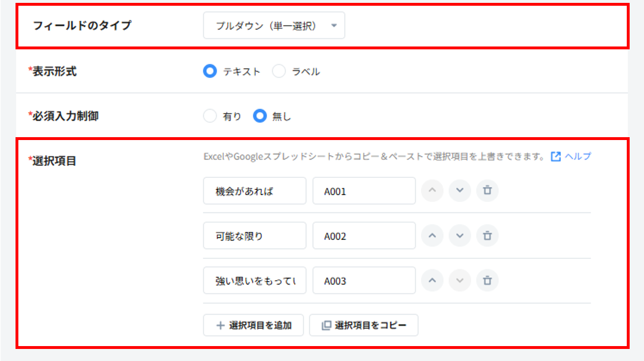Move the A001 item down
Image resolution: width=644 pixels, height=361 pixels.
(460, 191)
